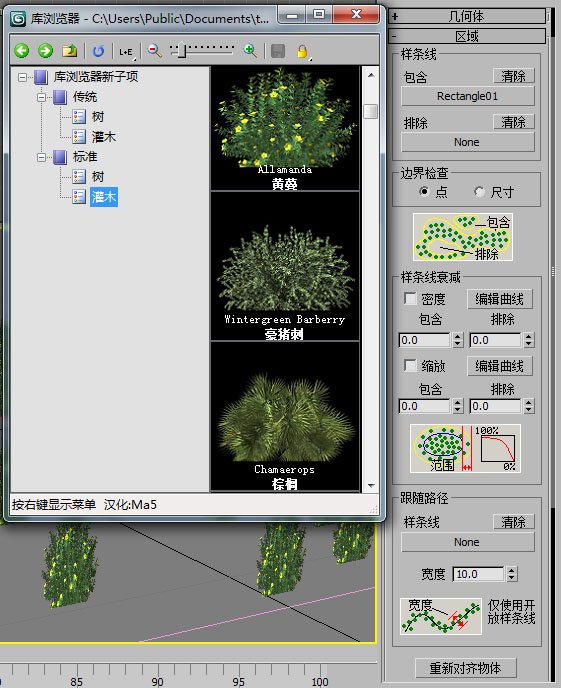Screen dimensions: 561x688
Task: Click the zoom in magnifier icon
Action: pyautogui.click(x=250, y=51)
